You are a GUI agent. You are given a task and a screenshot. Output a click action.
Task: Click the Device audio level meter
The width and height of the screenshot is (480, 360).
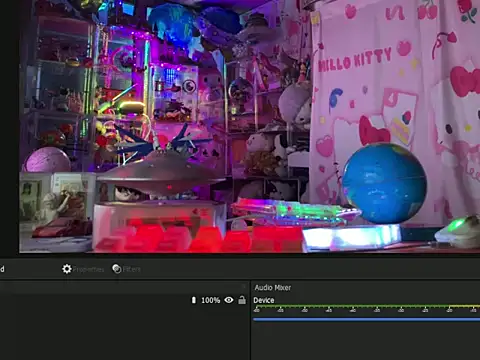(366, 308)
